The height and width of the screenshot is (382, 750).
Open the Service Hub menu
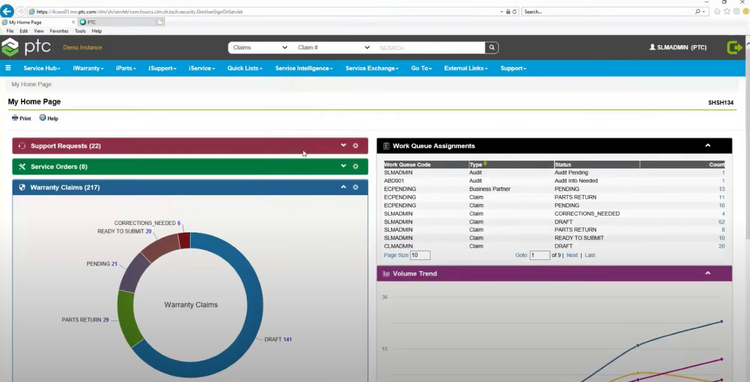42,68
